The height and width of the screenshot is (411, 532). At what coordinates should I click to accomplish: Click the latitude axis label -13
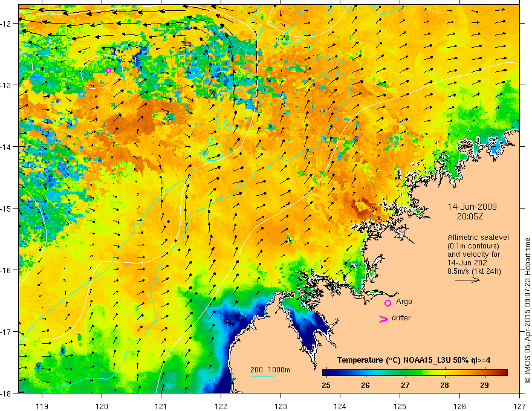pyautogui.click(x=7, y=85)
